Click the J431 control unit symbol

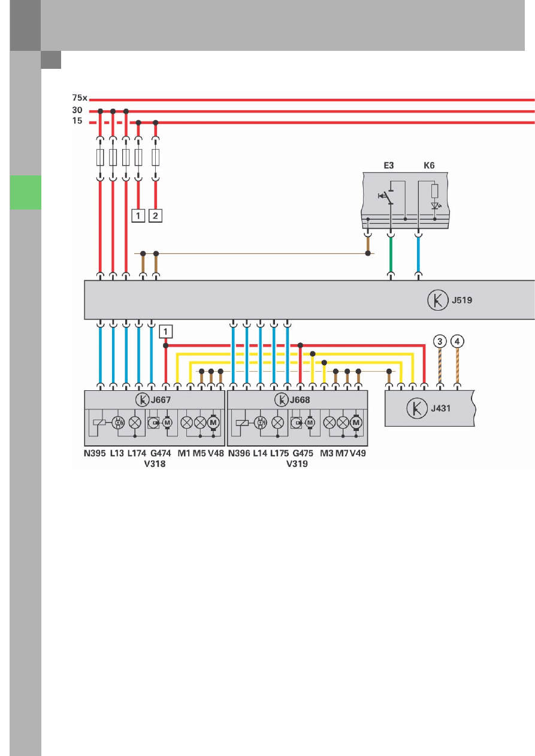pyautogui.click(x=415, y=408)
